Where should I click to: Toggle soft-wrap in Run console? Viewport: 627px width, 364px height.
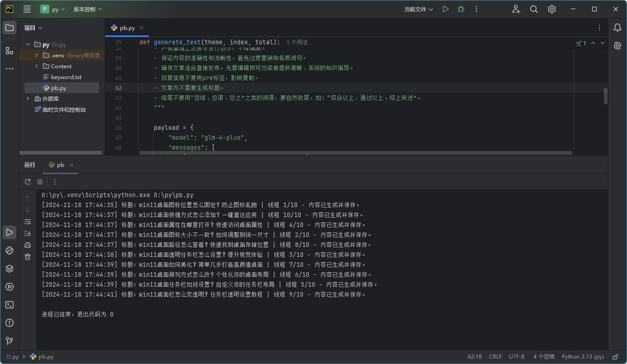28,222
